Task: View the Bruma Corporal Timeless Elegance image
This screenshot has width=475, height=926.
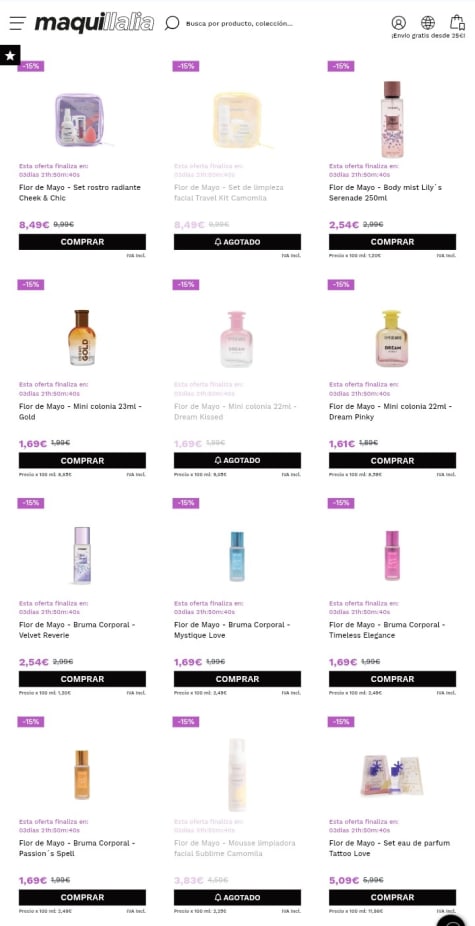Action: (392, 556)
